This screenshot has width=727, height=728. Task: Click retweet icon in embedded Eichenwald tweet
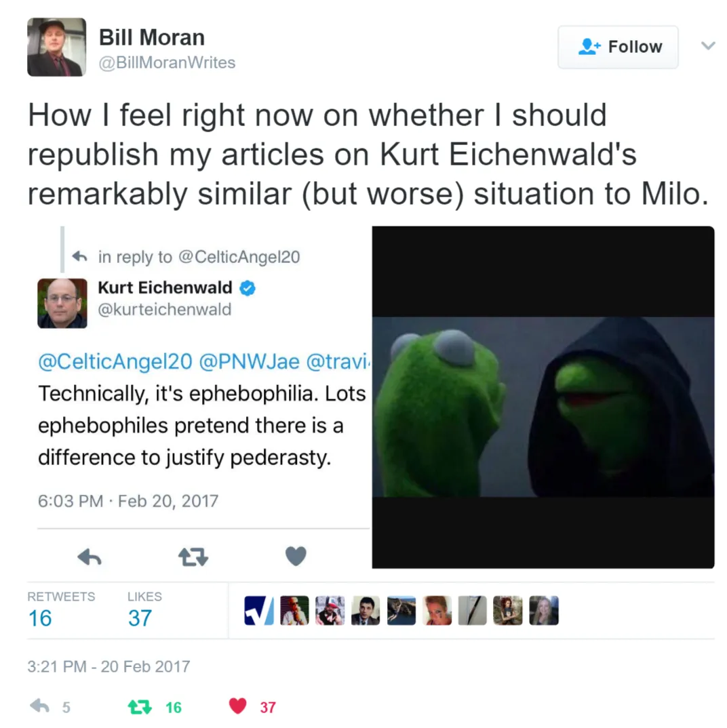(x=193, y=557)
